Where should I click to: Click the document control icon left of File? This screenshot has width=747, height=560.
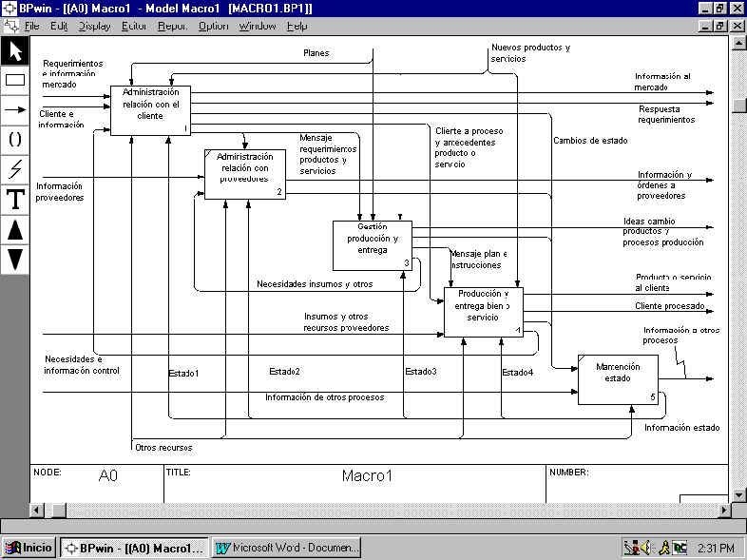click(11, 26)
